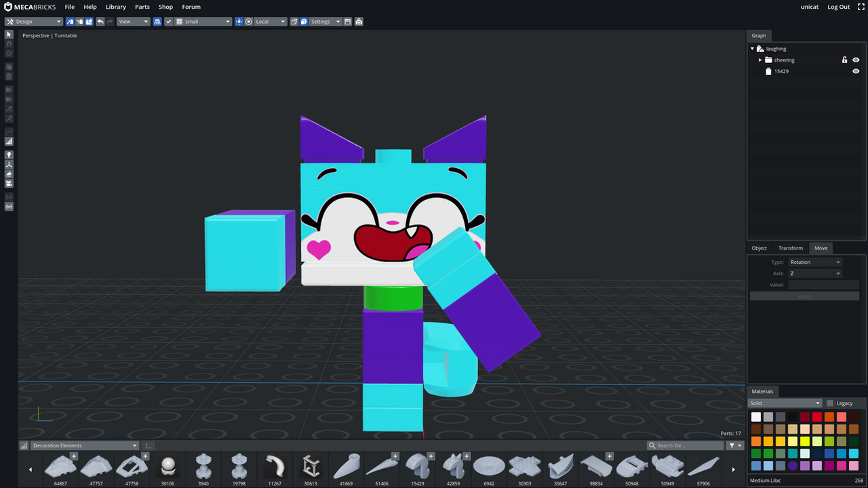Toggle the wireframe cube display button
Viewport: 868px width, 488px height.
(x=294, y=22)
